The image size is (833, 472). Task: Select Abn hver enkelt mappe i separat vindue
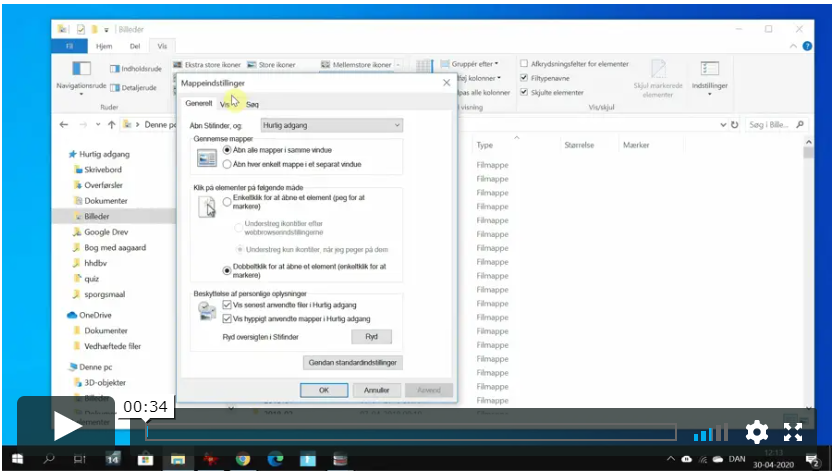228,164
